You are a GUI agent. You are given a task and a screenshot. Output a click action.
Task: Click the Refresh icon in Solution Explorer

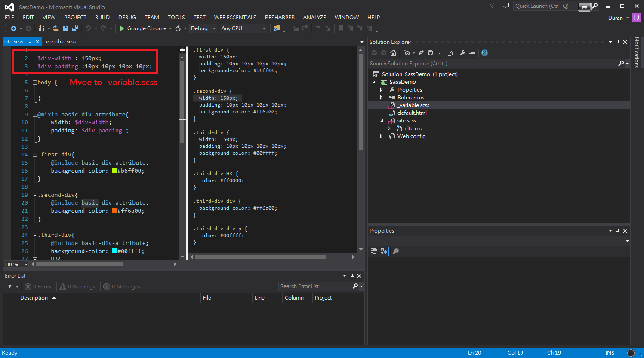430,53
